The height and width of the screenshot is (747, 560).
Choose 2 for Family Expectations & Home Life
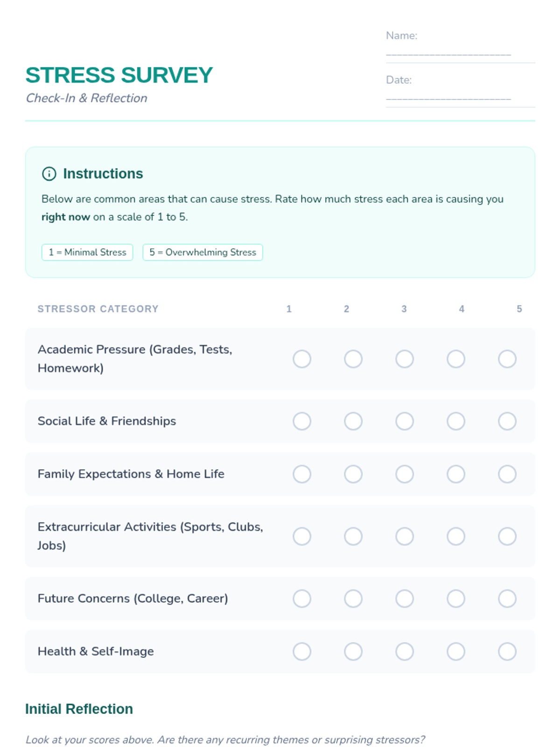point(353,474)
